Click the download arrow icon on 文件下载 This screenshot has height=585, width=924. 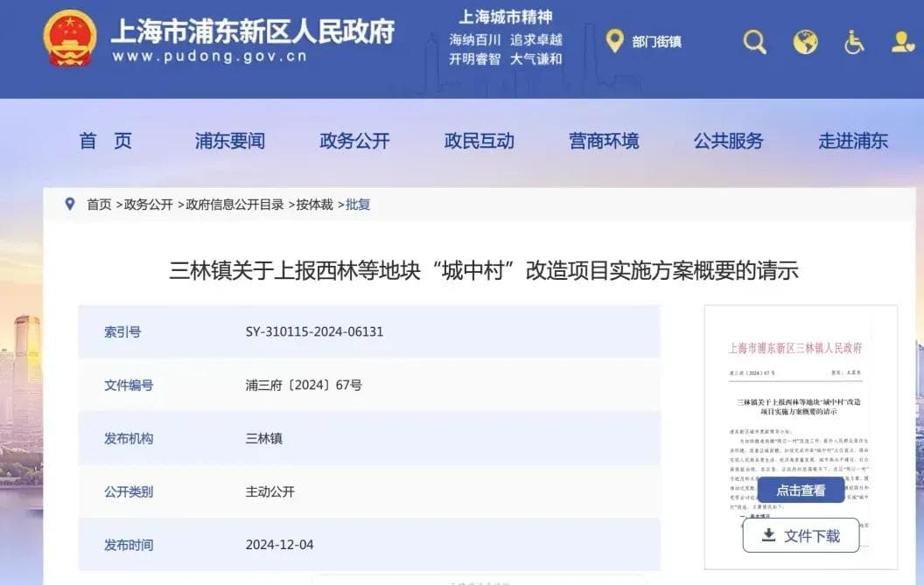768,535
